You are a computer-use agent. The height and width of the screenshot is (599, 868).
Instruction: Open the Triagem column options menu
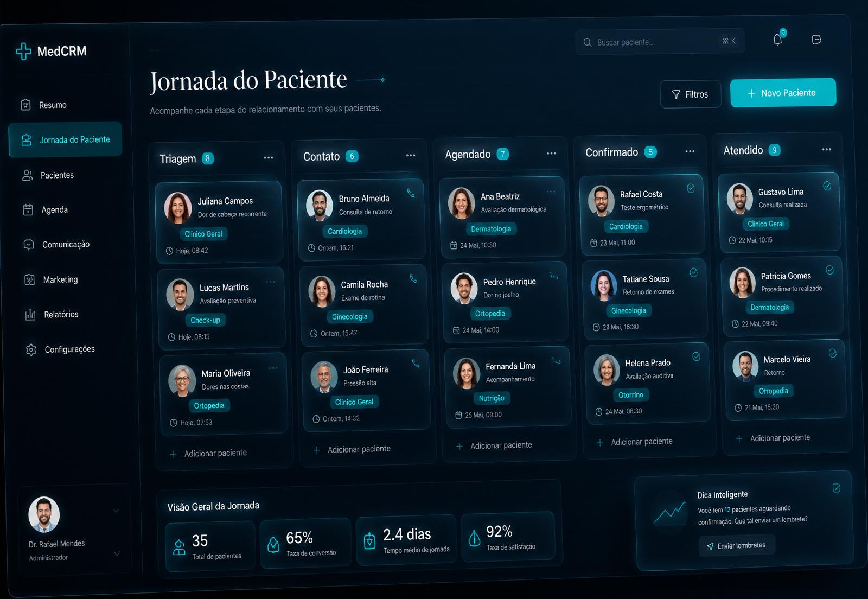(x=269, y=158)
